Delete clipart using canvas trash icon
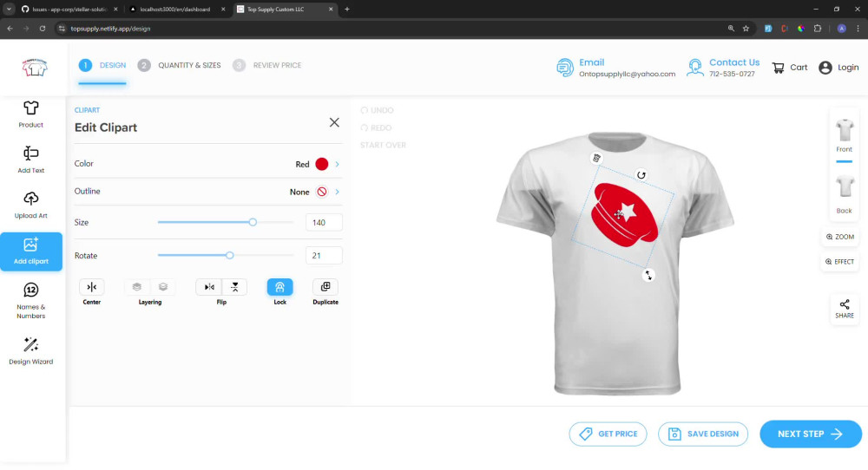The width and height of the screenshot is (868, 470). tap(596, 158)
